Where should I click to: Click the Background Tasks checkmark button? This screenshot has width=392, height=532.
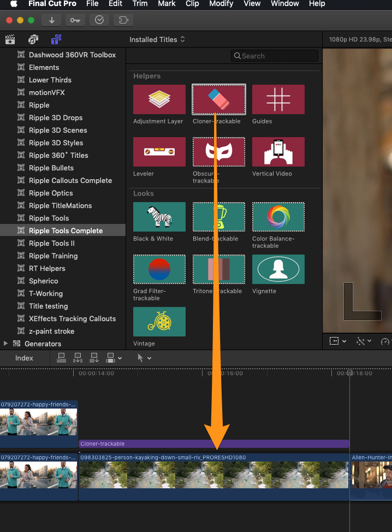pos(99,20)
